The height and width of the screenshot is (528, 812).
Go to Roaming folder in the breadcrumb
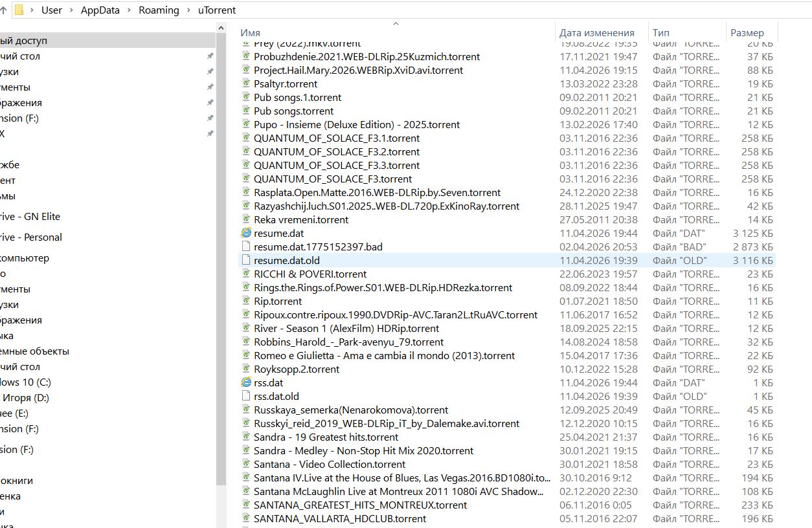[159, 10]
